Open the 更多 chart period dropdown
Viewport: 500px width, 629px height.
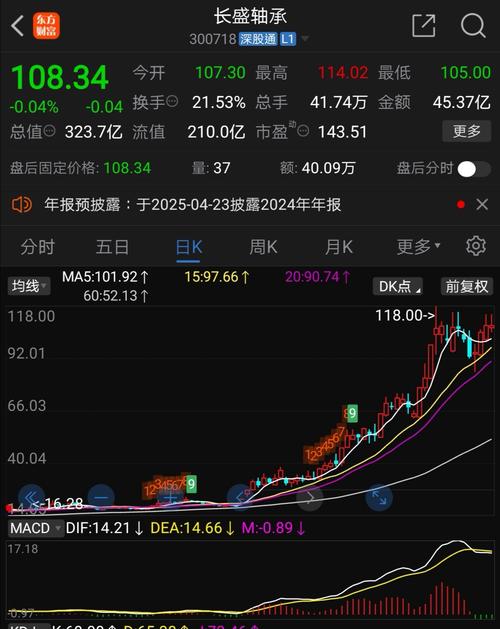tap(418, 246)
